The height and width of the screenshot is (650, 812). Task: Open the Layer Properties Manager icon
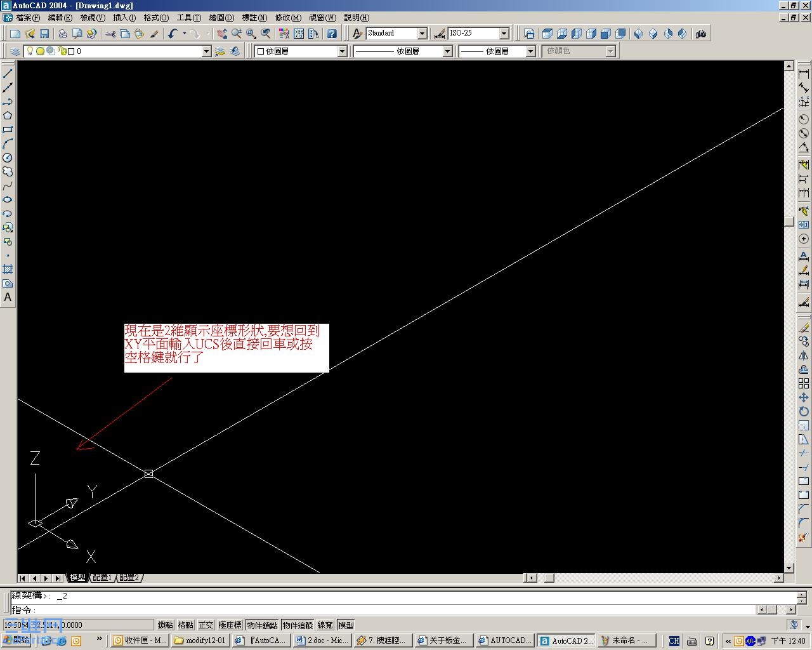click(x=15, y=51)
